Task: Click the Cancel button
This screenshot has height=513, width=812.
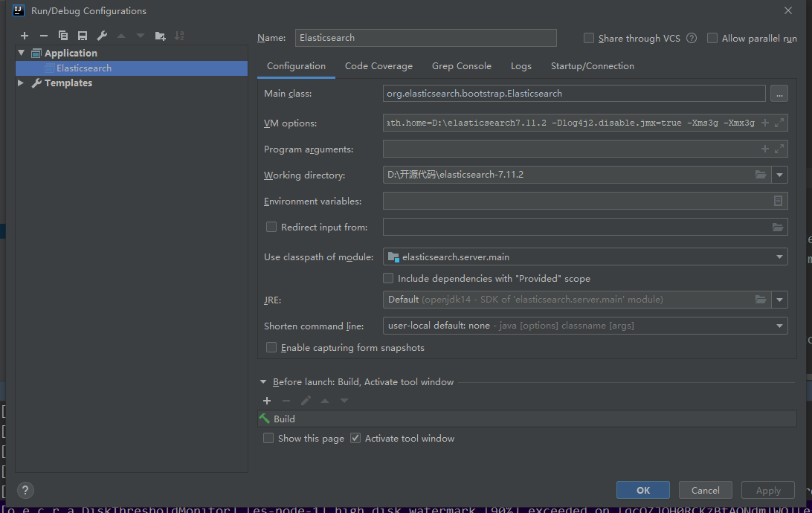Action: coord(706,490)
